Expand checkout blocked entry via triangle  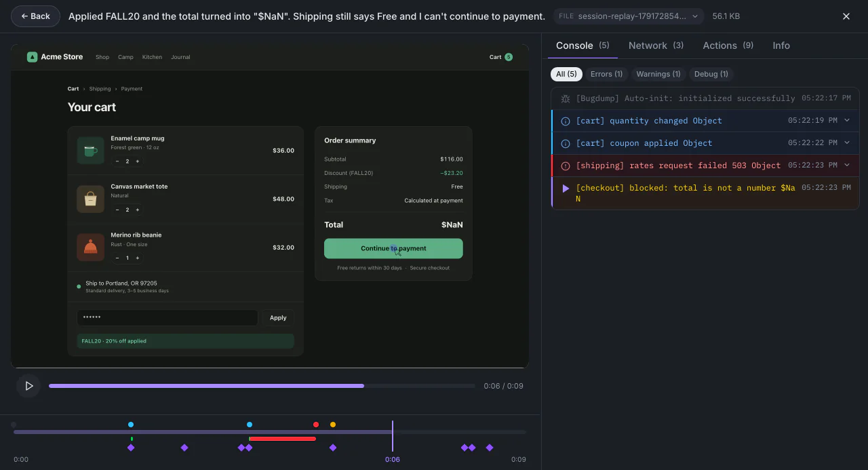[566, 188]
